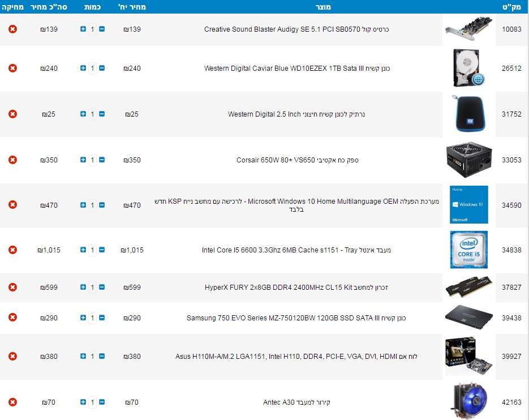Increase quantity of Western Digital Caviar Blue
Screen dimensions: 529x420
click(x=83, y=68)
